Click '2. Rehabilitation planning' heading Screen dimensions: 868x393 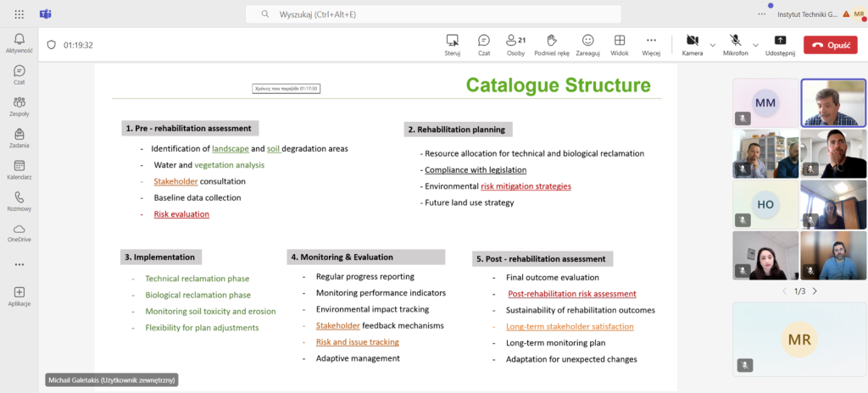click(459, 130)
